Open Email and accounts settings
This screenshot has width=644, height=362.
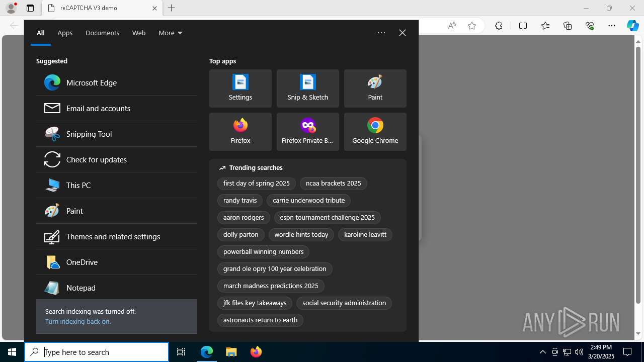tap(117, 108)
